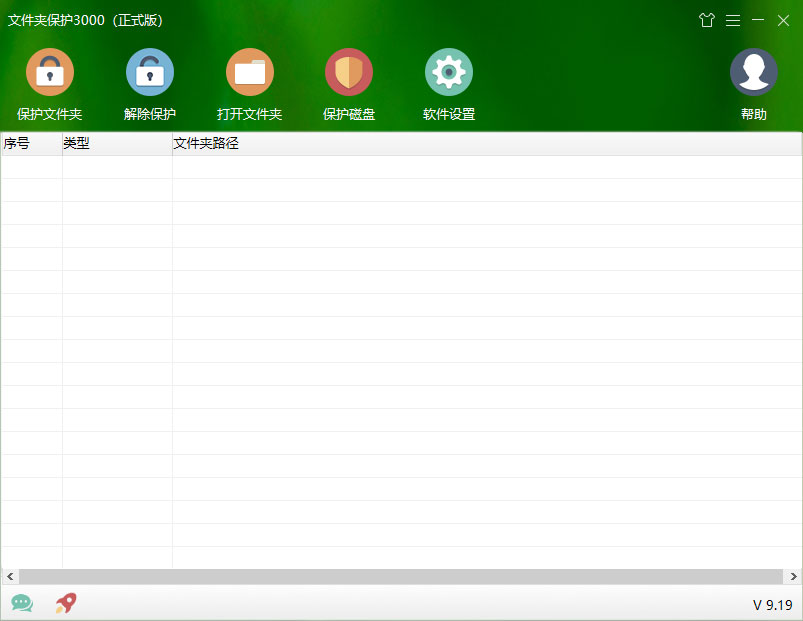Click the horizontal scrollbar track
The height and width of the screenshot is (621, 803).
tap(402, 576)
